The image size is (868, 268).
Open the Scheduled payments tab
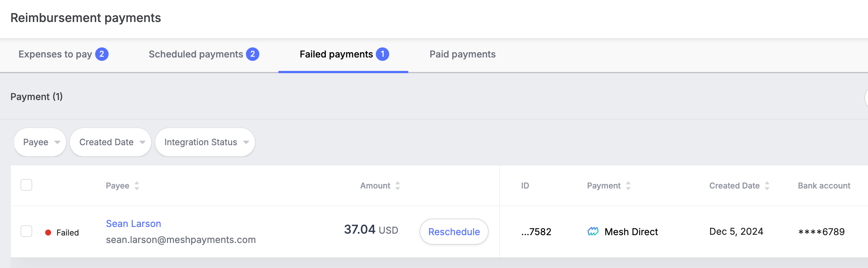pos(196,54)
